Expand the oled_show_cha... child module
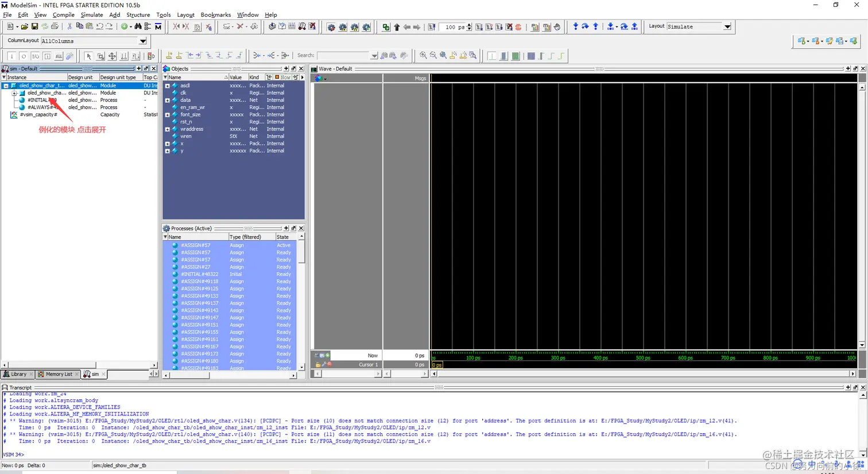 click(14, 93)
